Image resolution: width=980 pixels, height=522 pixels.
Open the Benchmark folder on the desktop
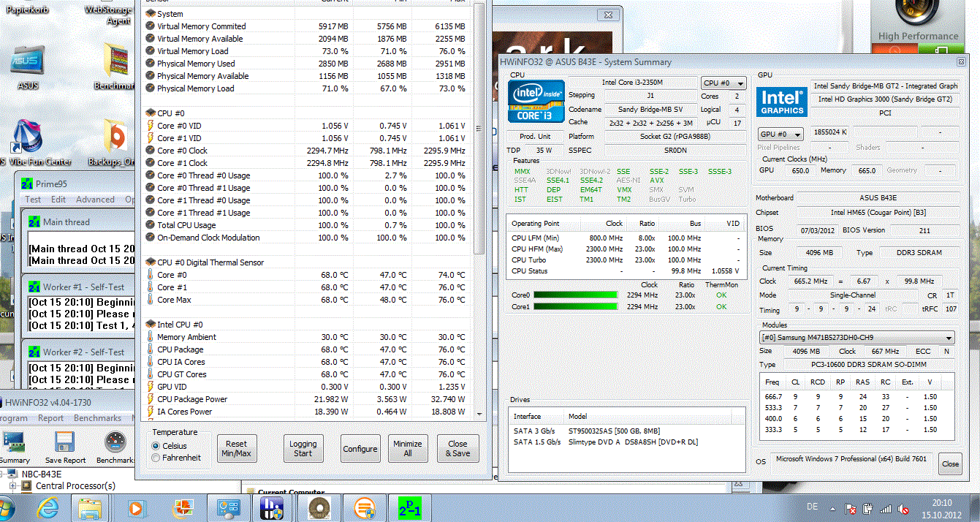coord(116,66)
